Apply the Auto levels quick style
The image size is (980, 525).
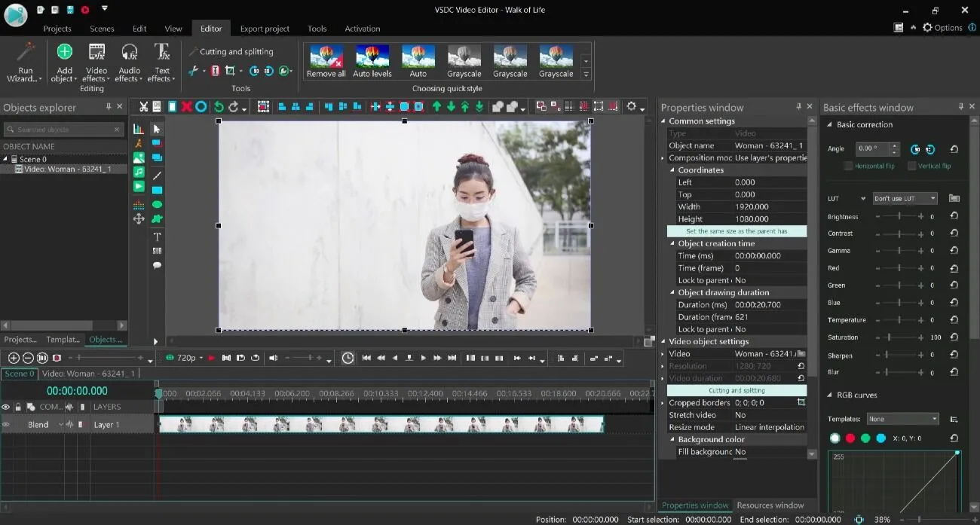pos(372,60)
